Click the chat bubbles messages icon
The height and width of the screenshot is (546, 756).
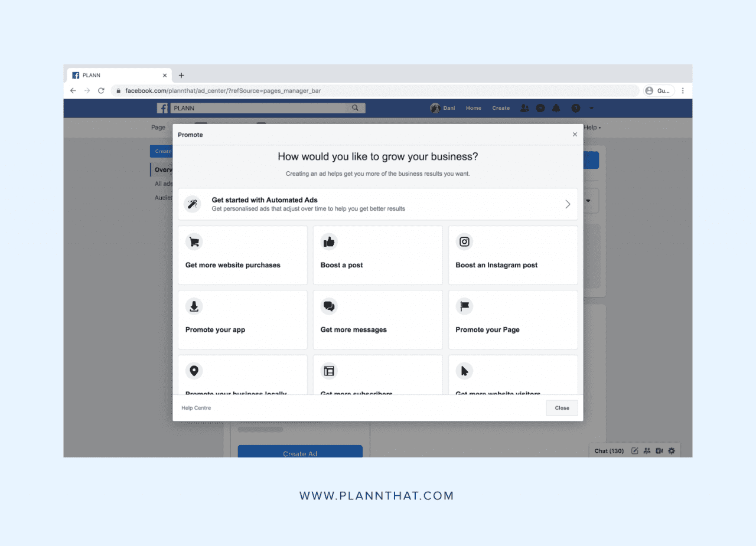329,306
